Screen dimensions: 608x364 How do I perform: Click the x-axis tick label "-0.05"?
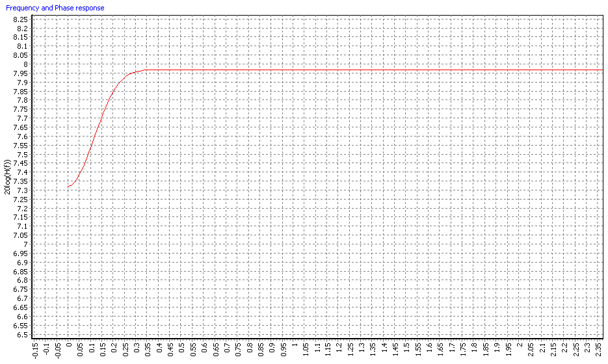click(58, 350)
